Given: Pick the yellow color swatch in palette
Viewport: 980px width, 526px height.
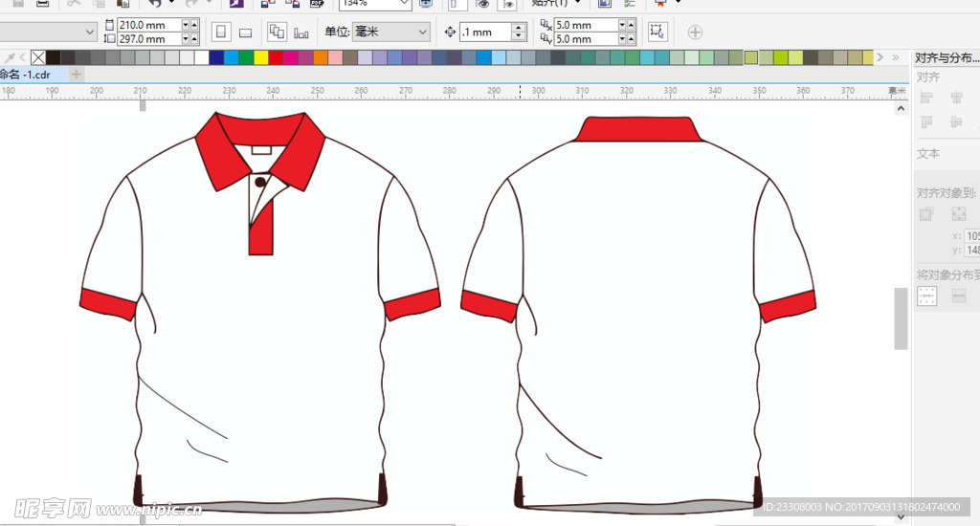Looking at the screenshot, I should point(260,57).
